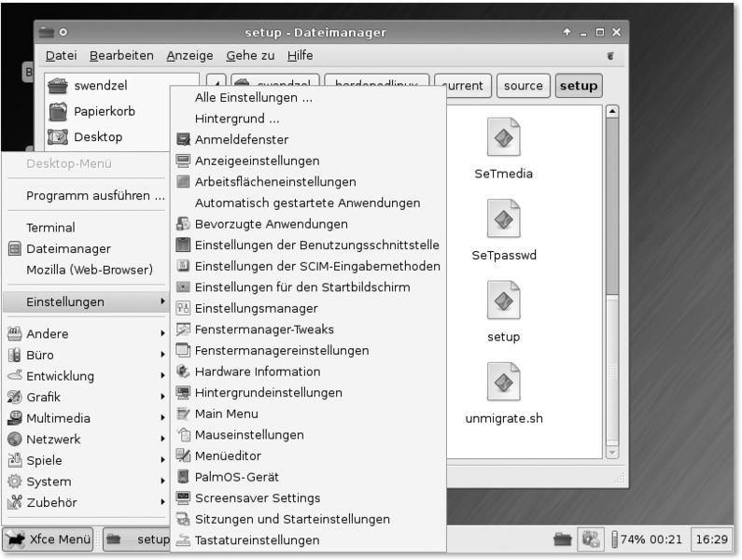Select the SeTpasswd file icon
Viewport: 742px width, 560px height.
pos(503,219)
